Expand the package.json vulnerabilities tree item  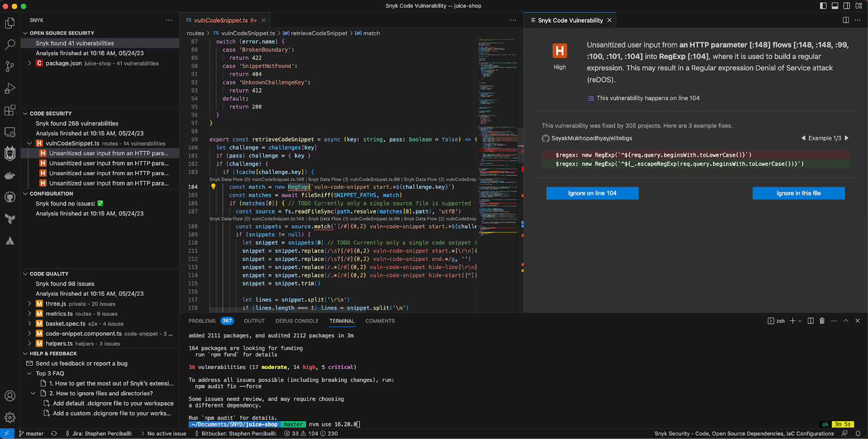point(30,63)
